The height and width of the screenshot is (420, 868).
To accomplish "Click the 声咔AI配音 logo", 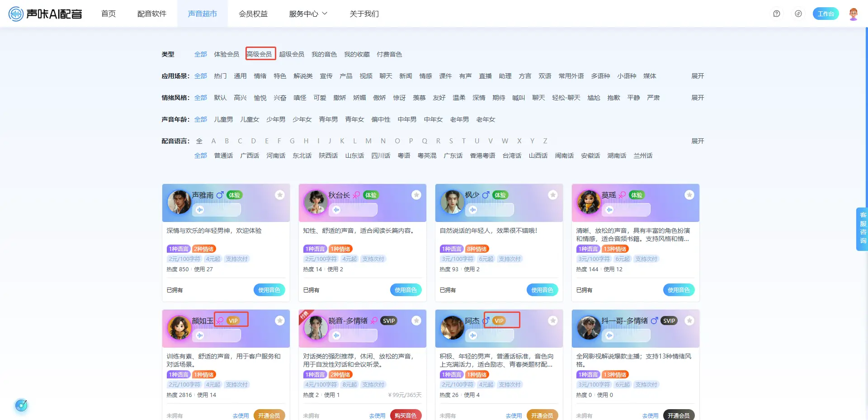I will 46,14.
